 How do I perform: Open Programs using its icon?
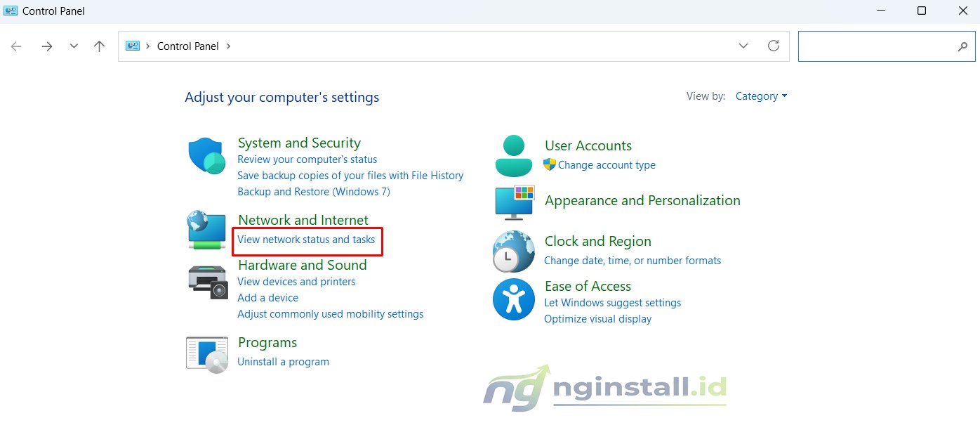206,352
